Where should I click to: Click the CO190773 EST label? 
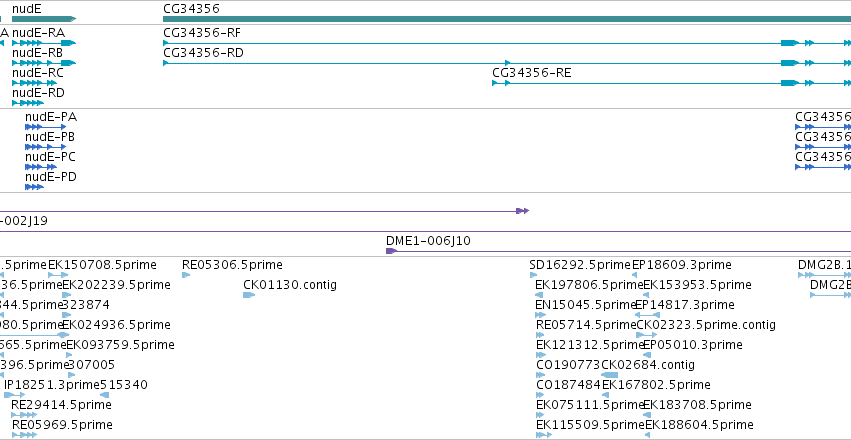[568, 365]
